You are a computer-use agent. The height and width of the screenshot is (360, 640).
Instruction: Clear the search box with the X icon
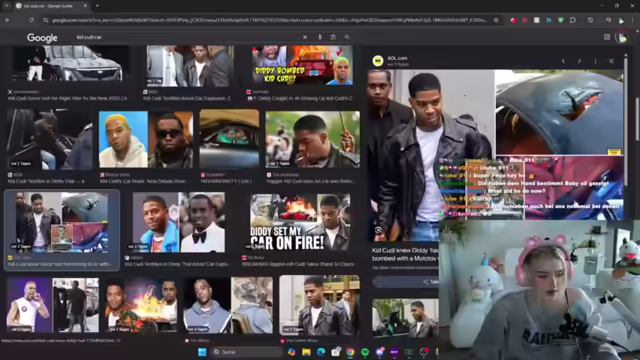tap(305, 37)
